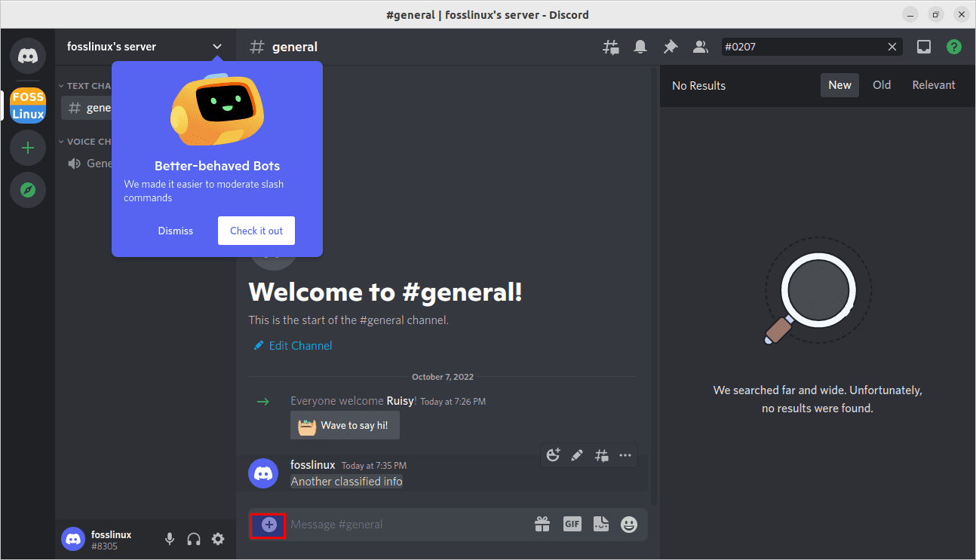This screenshot has height=560, width=976.
Task: Toggle the member list icon
Action: click(x=701, y=47)
